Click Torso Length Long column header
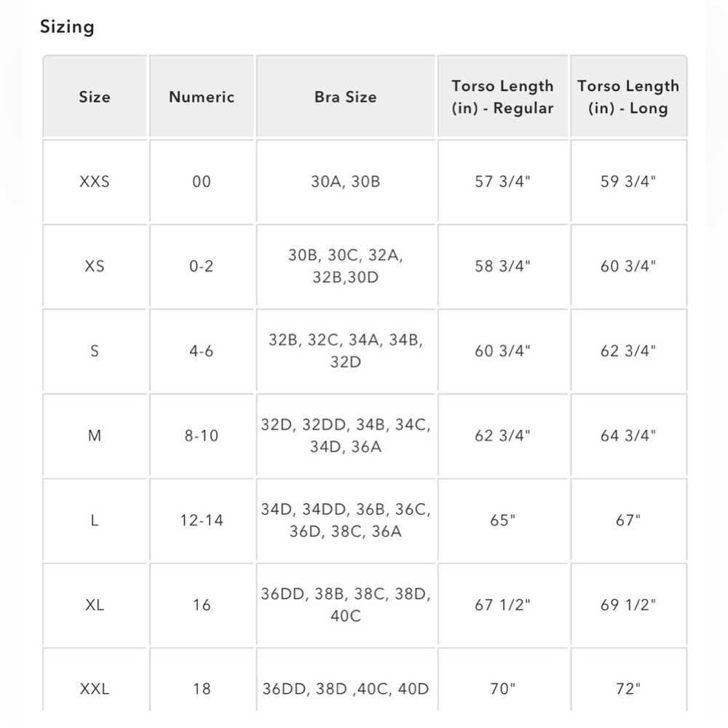 [628, 97]
